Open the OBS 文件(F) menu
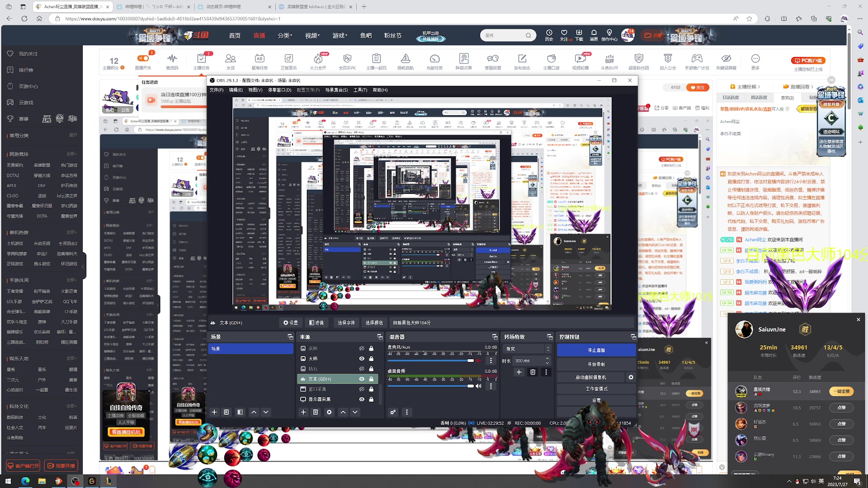The width and height of the screenshot is (868, 488). point(217,90)
